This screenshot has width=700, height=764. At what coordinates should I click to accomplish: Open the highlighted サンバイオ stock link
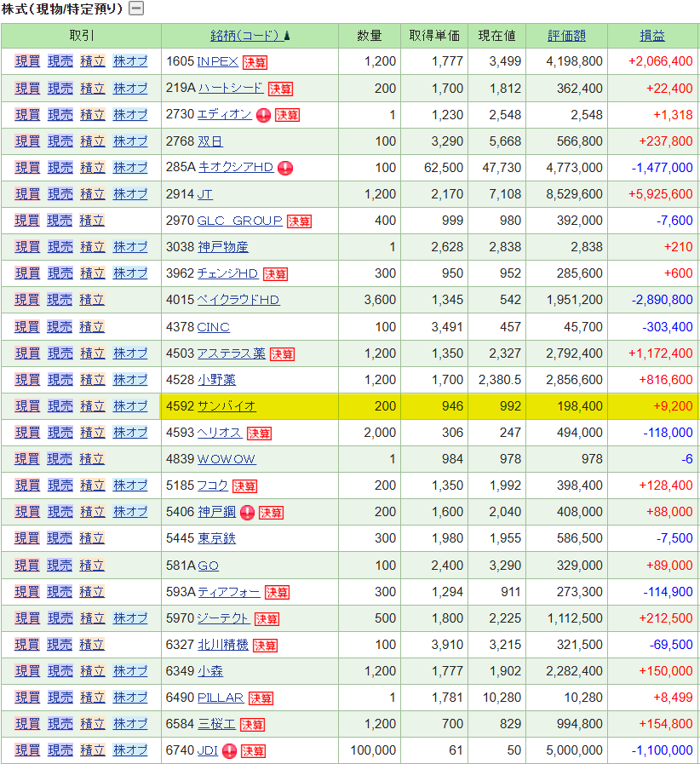click(227, 406)
